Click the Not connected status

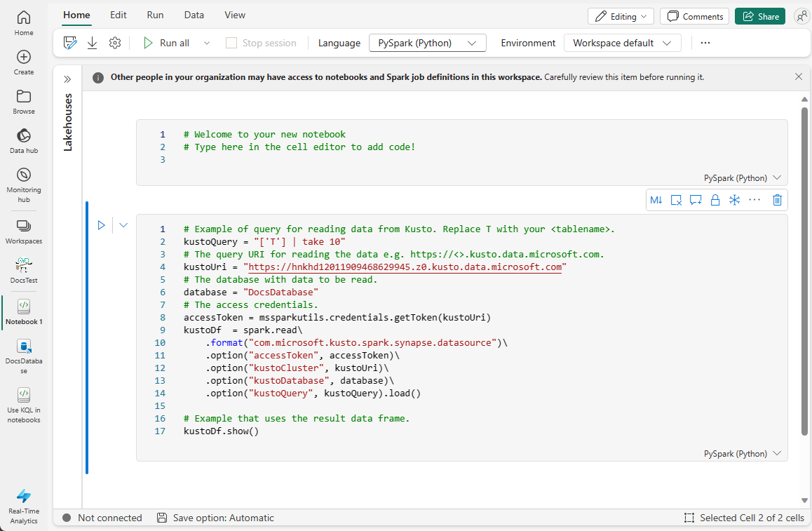point(102,518)
